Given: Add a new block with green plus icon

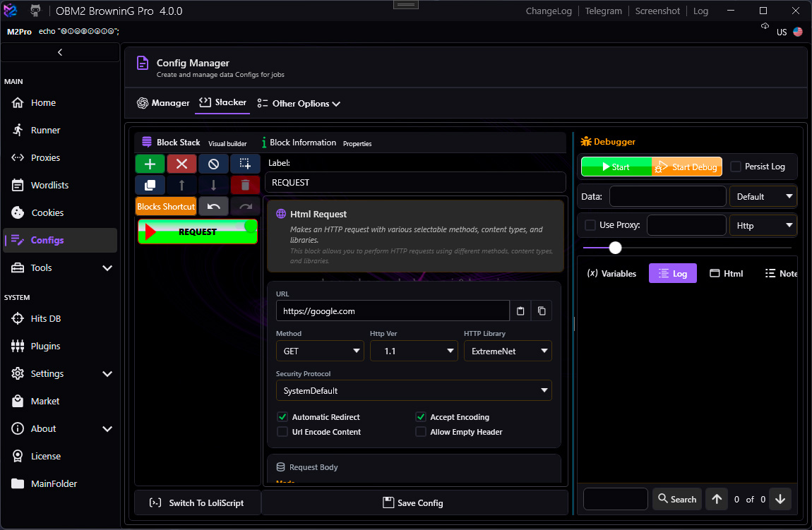Looking at the screenshot, I should click(x=150, y=164).
